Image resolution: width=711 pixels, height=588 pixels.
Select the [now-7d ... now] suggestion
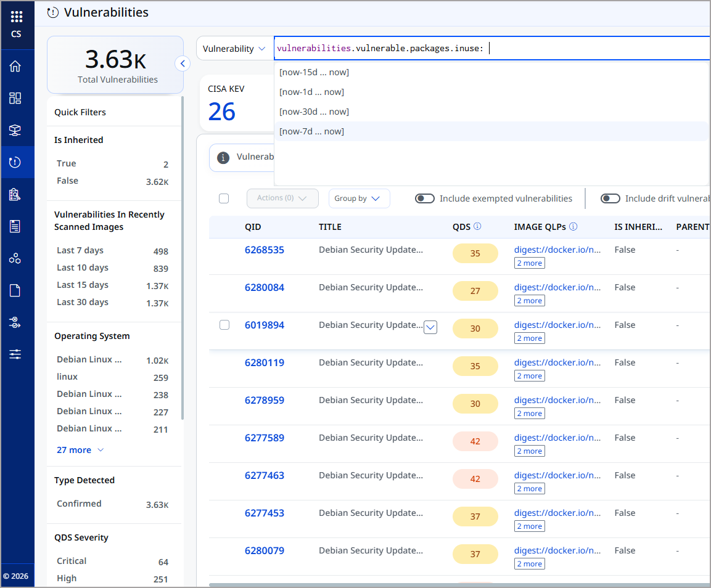[492, 131]
